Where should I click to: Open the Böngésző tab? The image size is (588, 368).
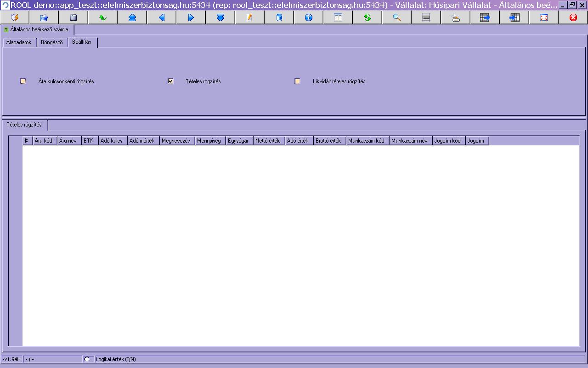click(52, 42)
